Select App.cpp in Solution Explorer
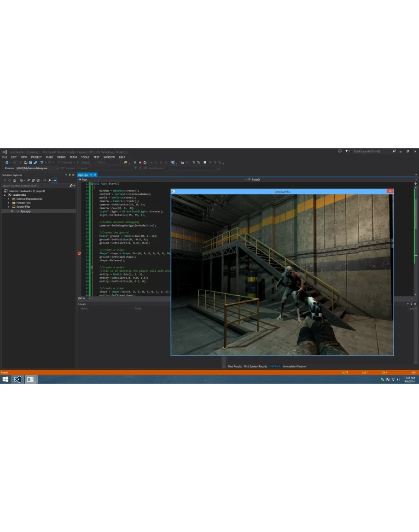 click(25, 211)
